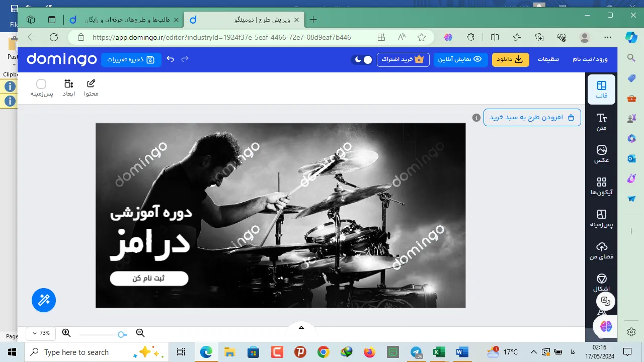Open the آیکون‌ها (icons) panel
The width and height of the screenshot is (644, 362).
tap(601, 187)
